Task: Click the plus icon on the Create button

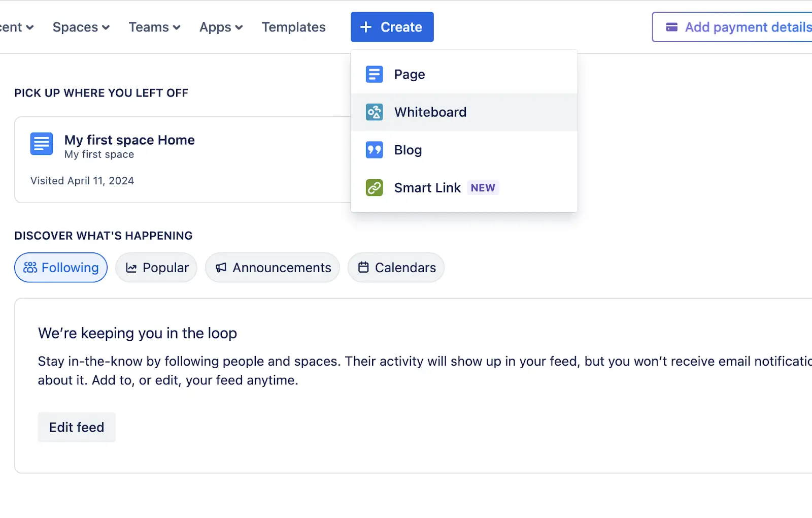Action: tap(365, 27)
